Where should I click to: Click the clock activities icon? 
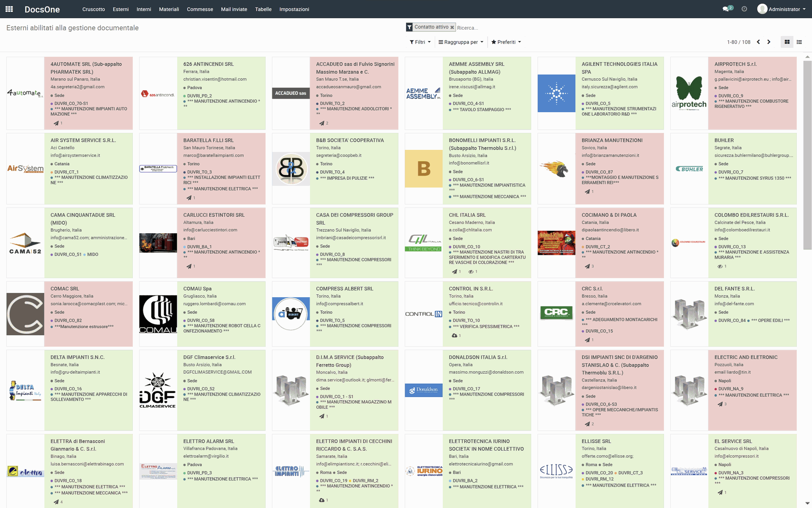[x=744, y=9]
